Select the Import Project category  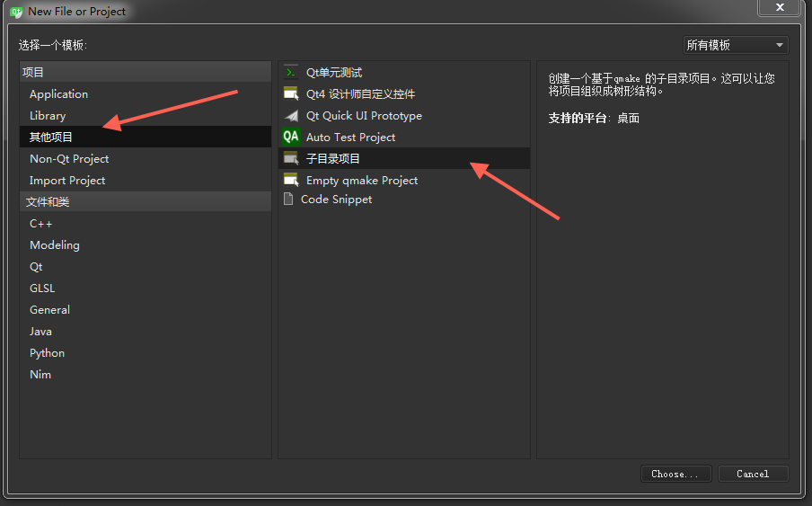click(x=146, y=181)
